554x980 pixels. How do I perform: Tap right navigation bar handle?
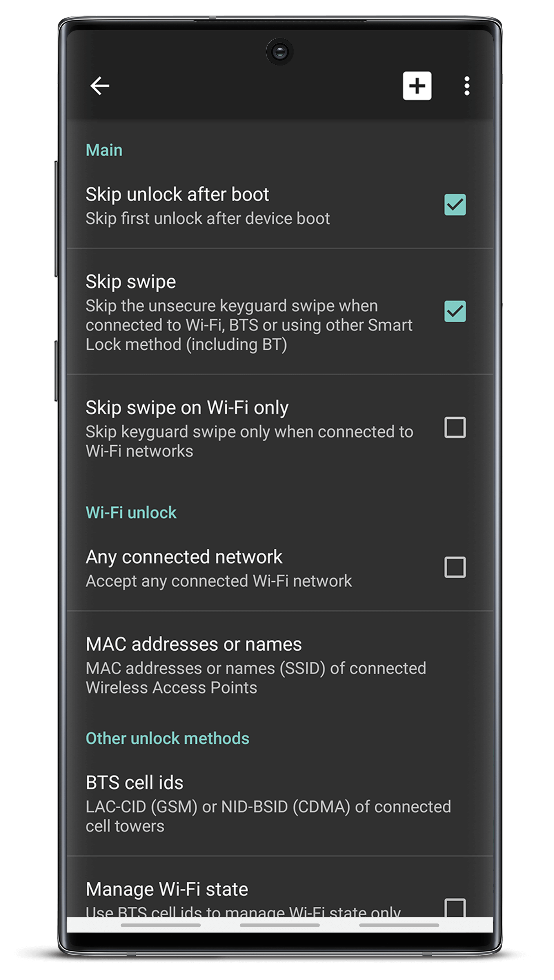click(399, 925)
